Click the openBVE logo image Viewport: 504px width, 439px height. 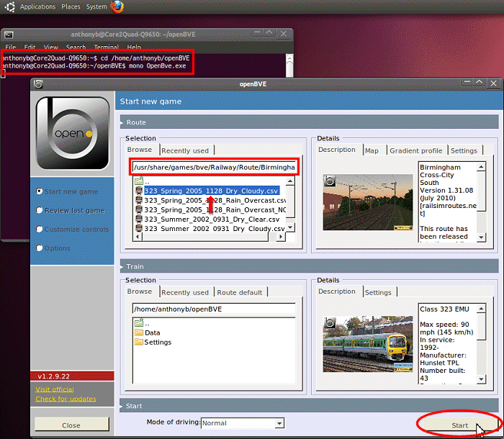tap(73, 133)
